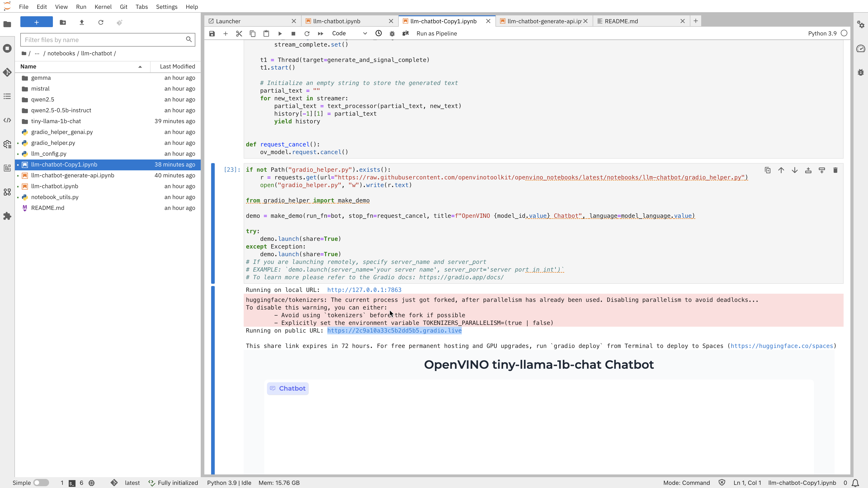Sort files by Name column arrow
Screen dimensions: 868x488
[x=140, y=66]
